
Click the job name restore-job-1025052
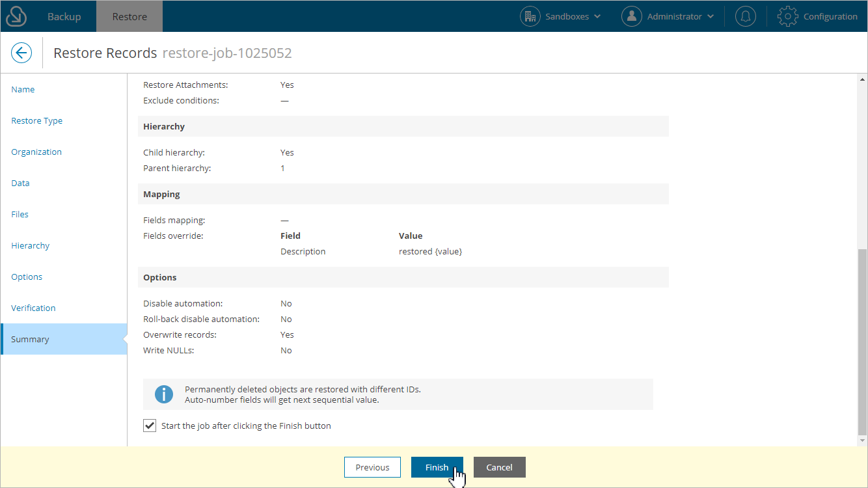coord(227,53)
